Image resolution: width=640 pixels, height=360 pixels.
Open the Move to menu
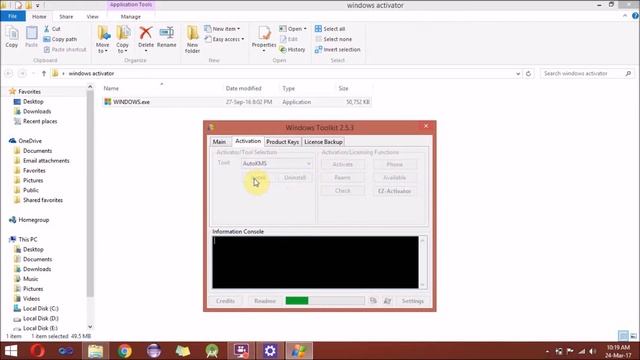(x=102, y=40)
